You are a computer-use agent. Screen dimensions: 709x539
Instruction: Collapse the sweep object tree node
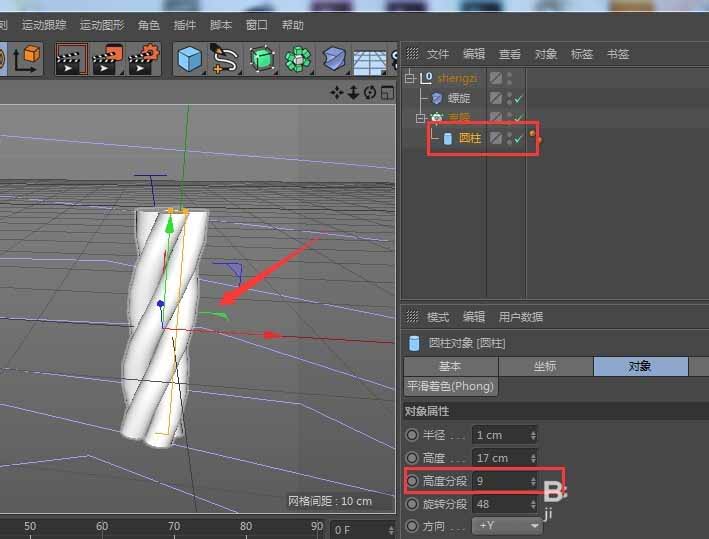tap(422, 118)
